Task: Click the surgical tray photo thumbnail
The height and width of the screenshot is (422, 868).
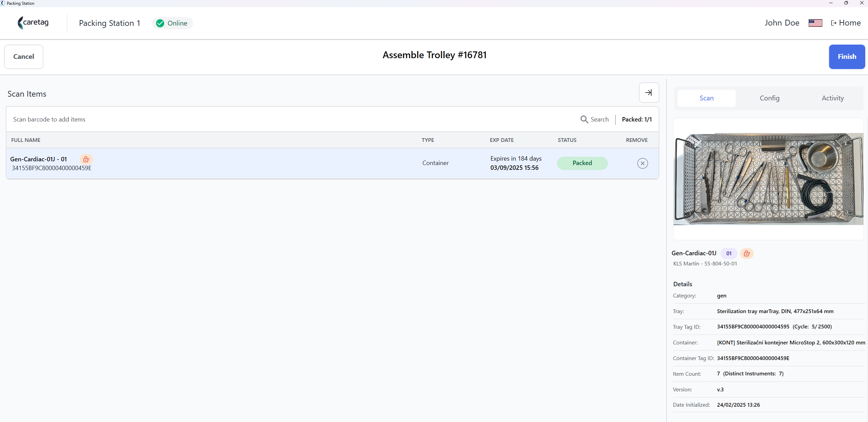Action: tap(768, 179)
